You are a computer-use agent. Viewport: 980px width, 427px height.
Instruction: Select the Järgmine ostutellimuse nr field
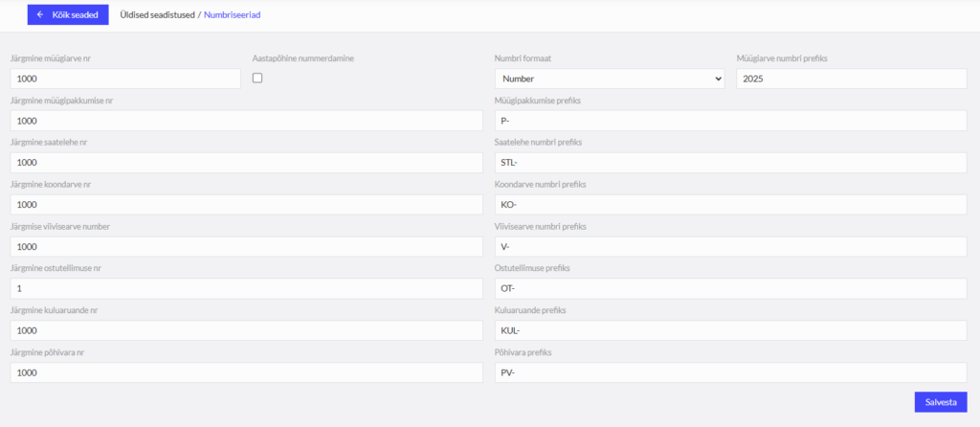pyautogui.click(x=247, y=288)
